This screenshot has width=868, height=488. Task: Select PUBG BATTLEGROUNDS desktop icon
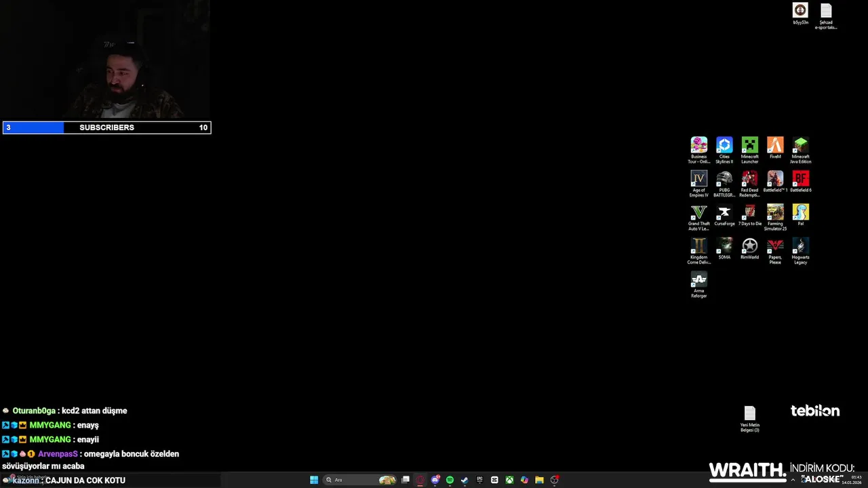coord(724,183)
